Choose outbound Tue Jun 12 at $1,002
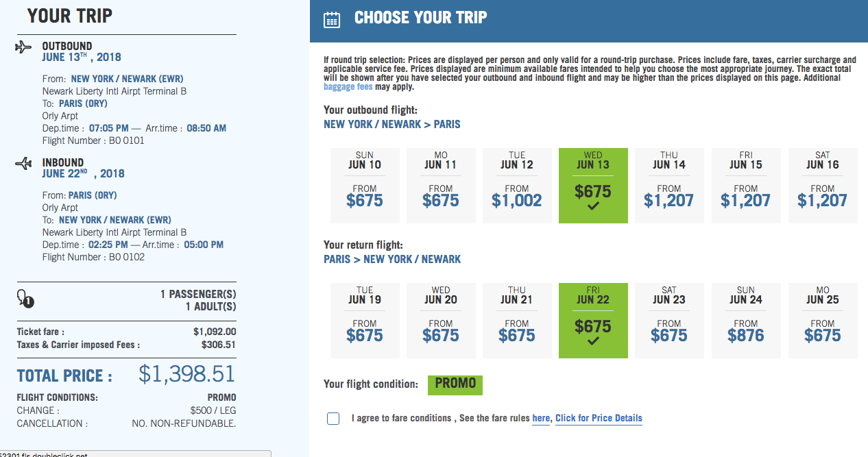 [517, 185]
